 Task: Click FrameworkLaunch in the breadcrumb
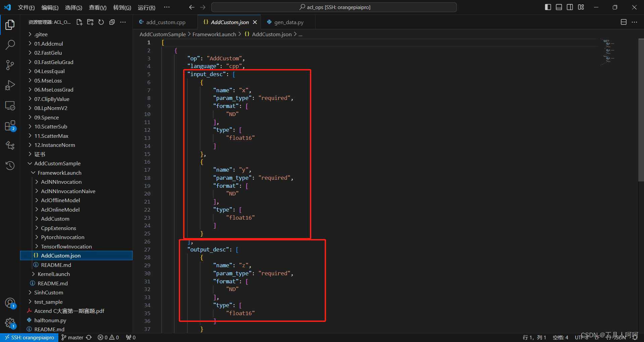click(x=214, y=34)
